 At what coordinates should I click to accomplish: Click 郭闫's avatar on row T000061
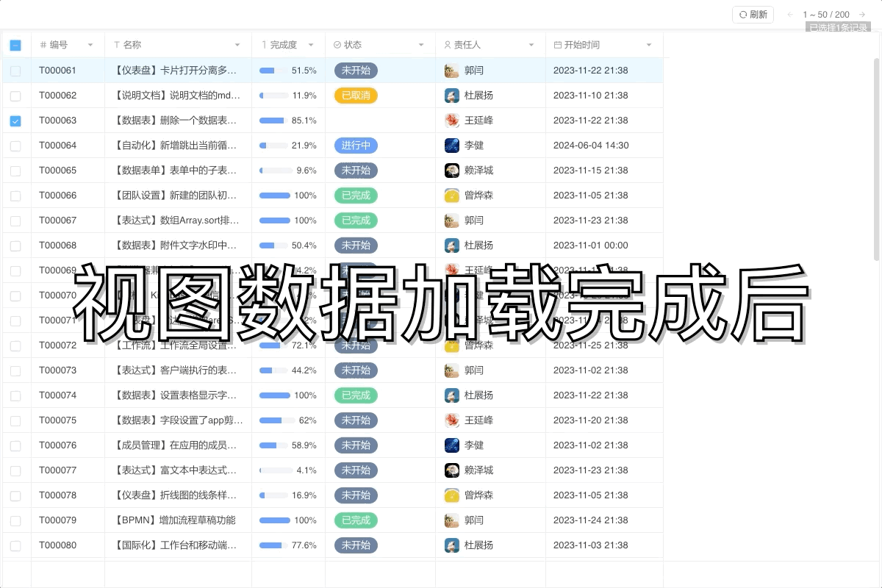tap(451, 71)
